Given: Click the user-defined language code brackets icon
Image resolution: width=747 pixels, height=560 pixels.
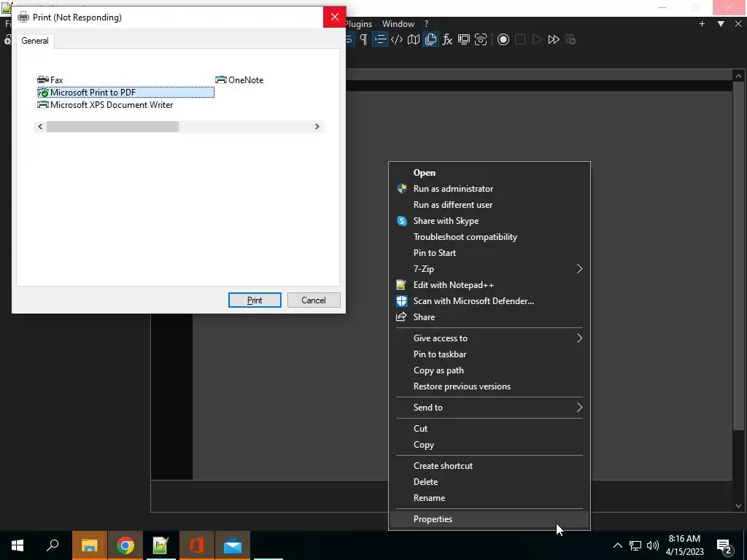Looking at the screenshot, I should tap(397, 39).
